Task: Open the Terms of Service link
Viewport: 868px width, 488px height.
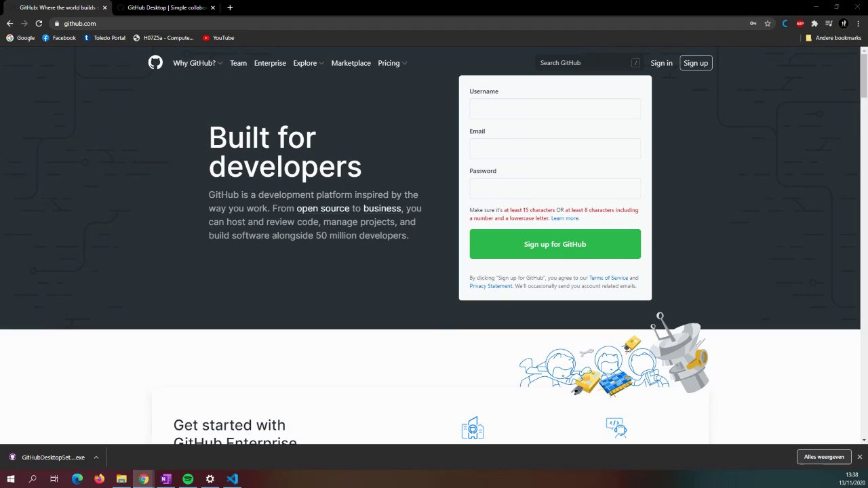Action: coord(608,278)
